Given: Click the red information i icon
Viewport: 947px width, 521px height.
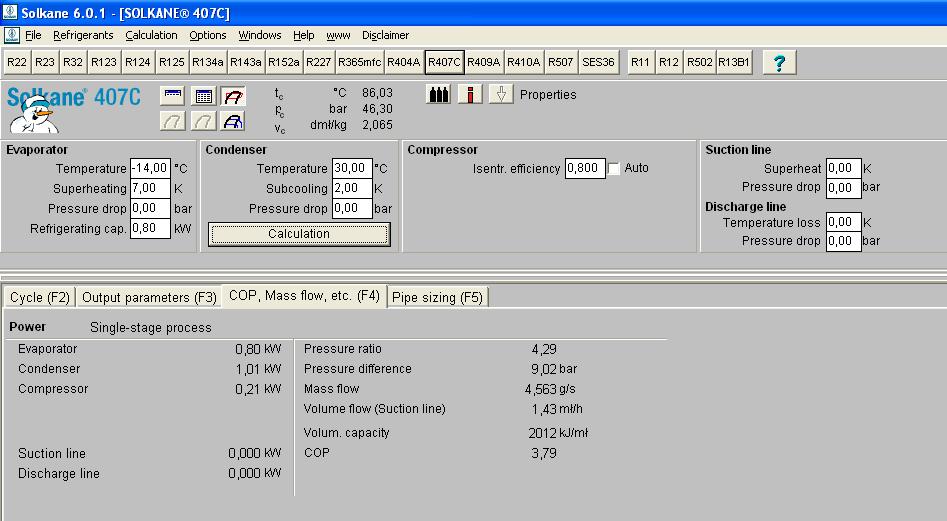Looking at the screenshot, I should [x=470, y=94].
